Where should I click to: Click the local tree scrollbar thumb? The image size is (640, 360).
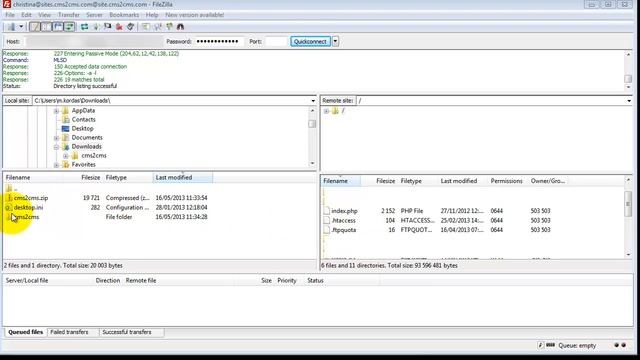click(x=312, y=124)
